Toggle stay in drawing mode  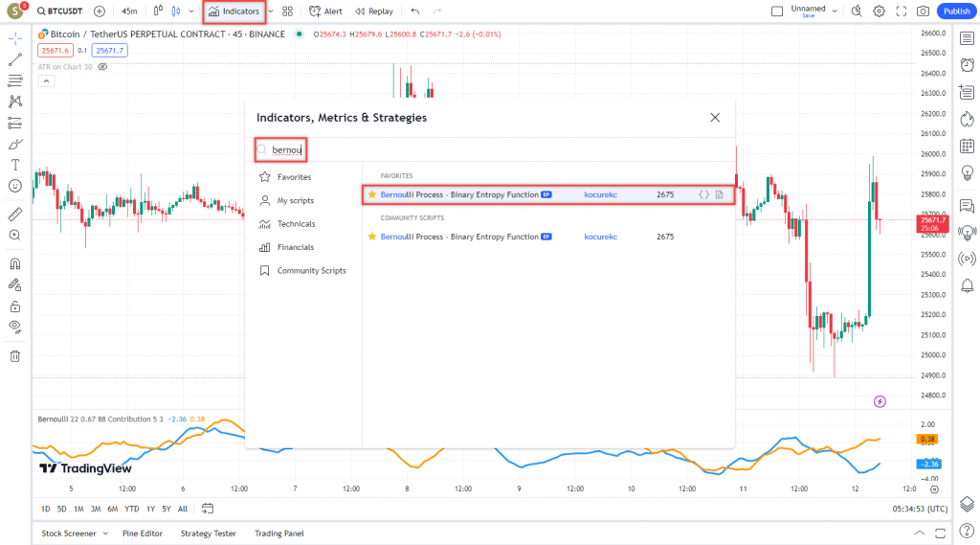(15, 285)
